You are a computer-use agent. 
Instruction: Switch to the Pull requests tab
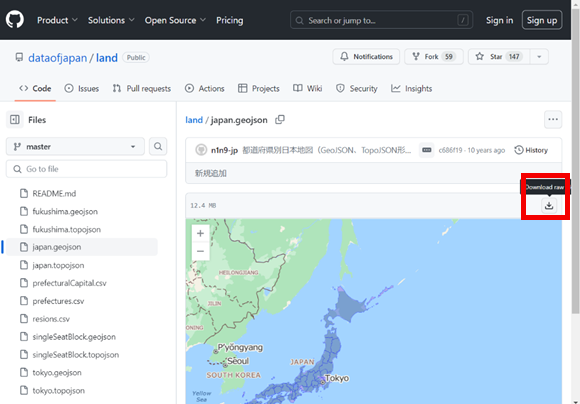point(142,88)
